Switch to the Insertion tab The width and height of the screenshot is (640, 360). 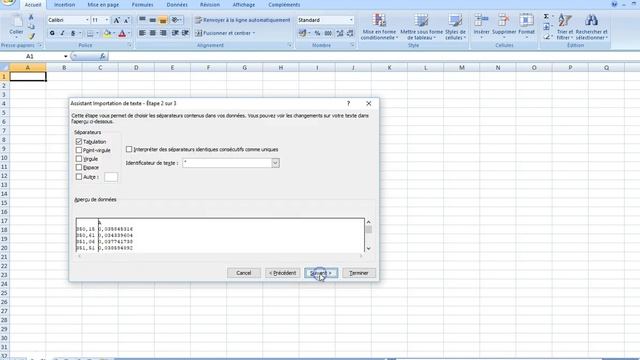[x=64, y=5]
